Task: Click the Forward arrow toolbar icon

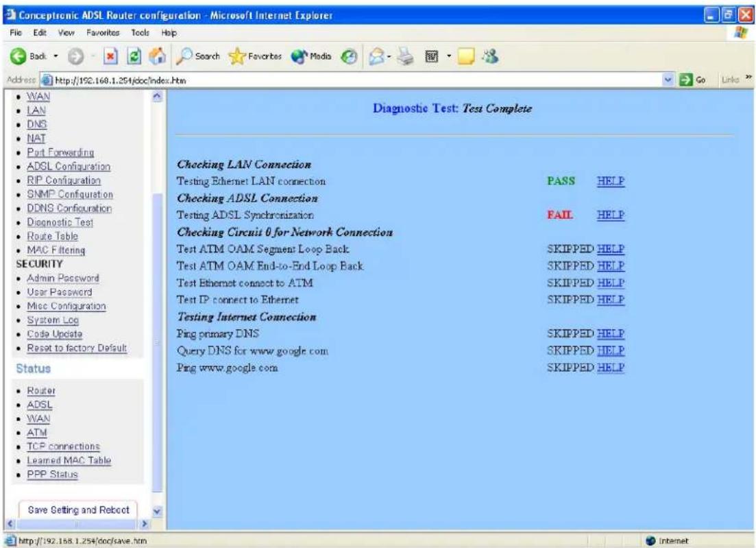Action: click(75, 57)
